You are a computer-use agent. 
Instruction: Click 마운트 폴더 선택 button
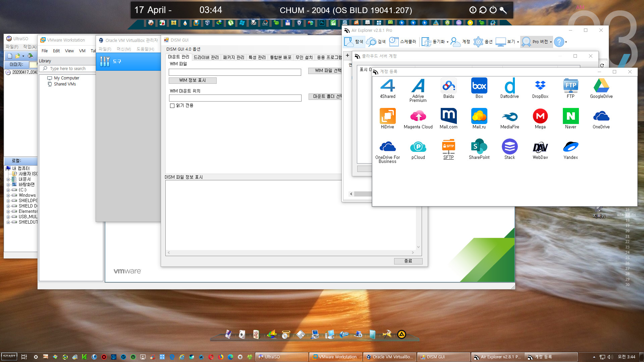325,97
